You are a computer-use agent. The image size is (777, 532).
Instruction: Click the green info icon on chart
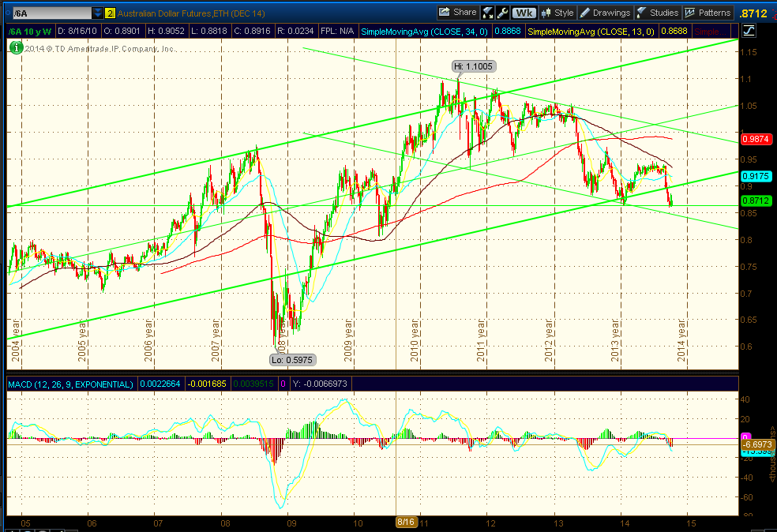(x=17, y=48)
